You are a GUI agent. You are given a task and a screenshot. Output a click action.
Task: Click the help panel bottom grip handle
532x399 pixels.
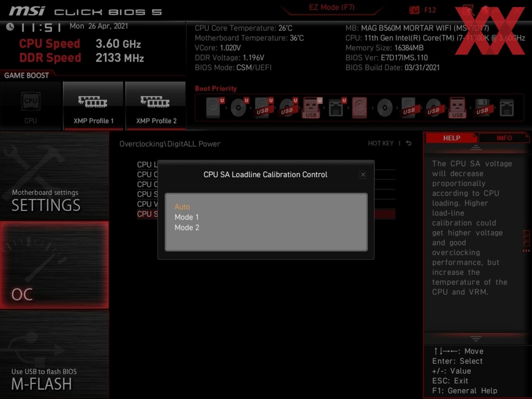(476, 338)
